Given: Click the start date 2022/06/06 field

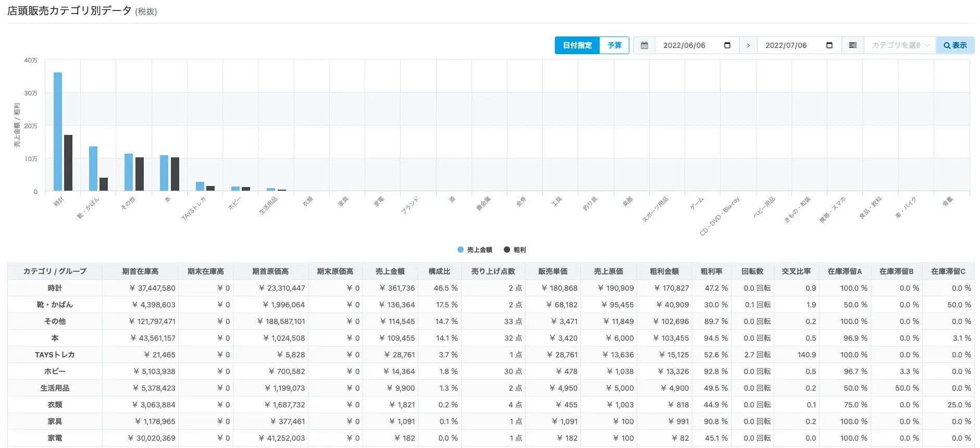Looking at the screenshot, I should click(x=685, y=45).
